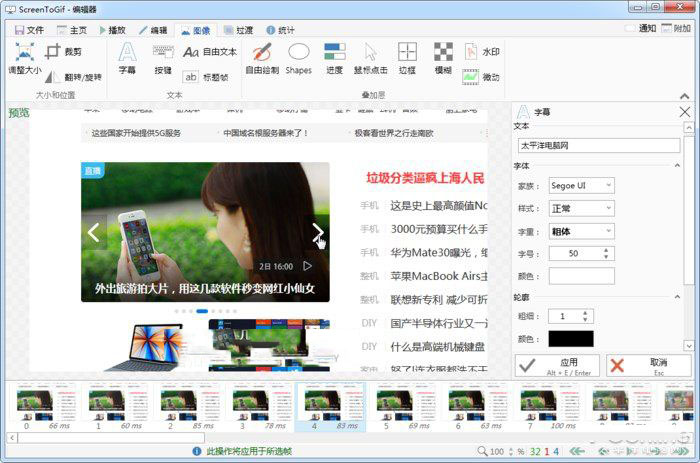Open the 字重 (Weight) dropdown showing 粗体
The image size is (700, 463).
click(581, 231)
